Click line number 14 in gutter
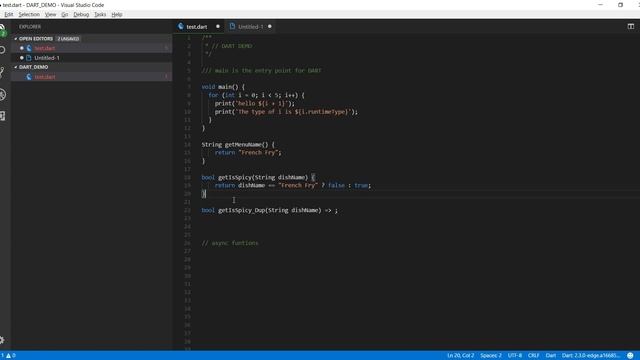640x360 pixels. [187, 144]
